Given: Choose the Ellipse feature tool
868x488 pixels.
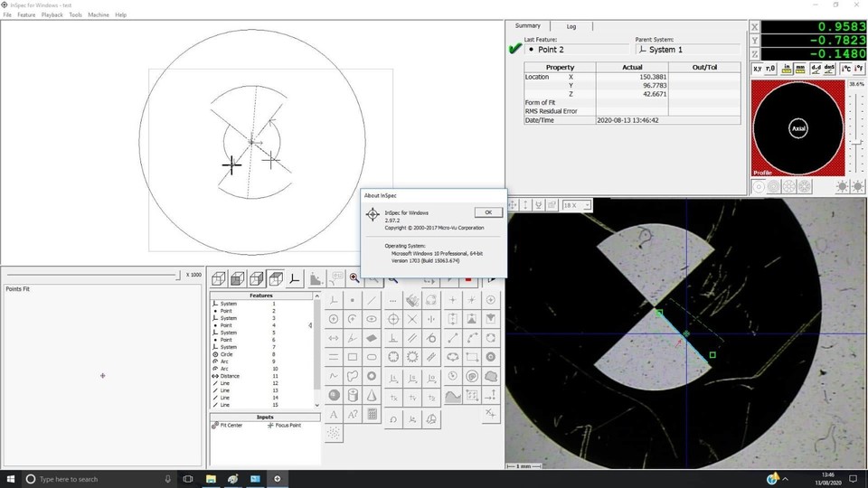Looking at the screenshot, I should click(372, 319).
